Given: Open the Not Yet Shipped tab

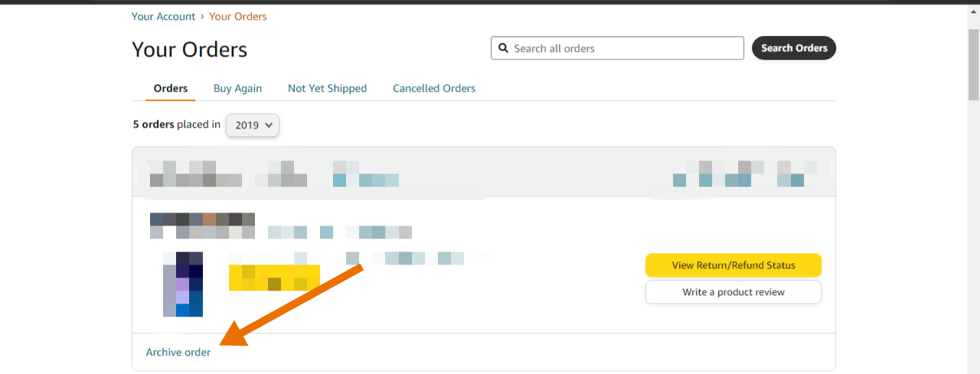Looking at the screenshot, I should (327, 89).
